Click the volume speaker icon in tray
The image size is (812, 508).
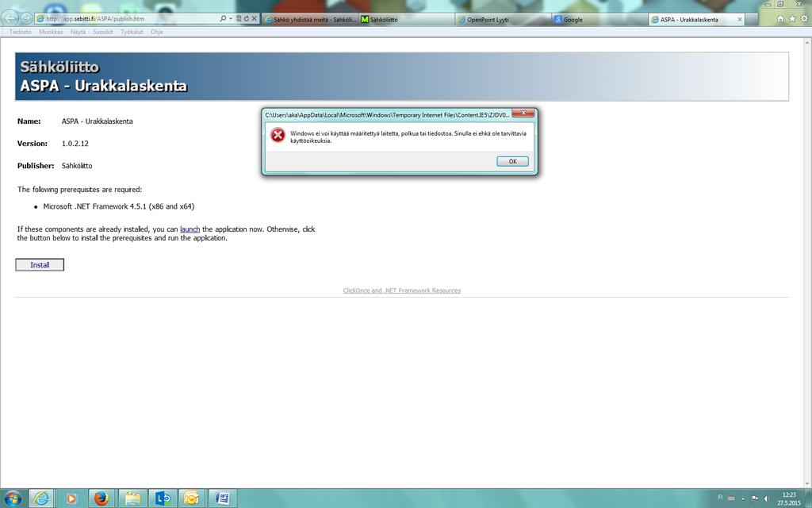[x=767, y=498]
